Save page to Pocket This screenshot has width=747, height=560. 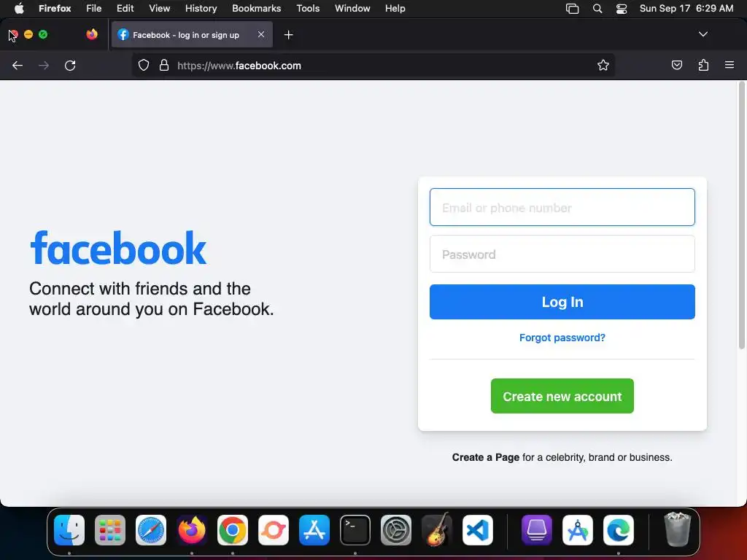[676, 65]
